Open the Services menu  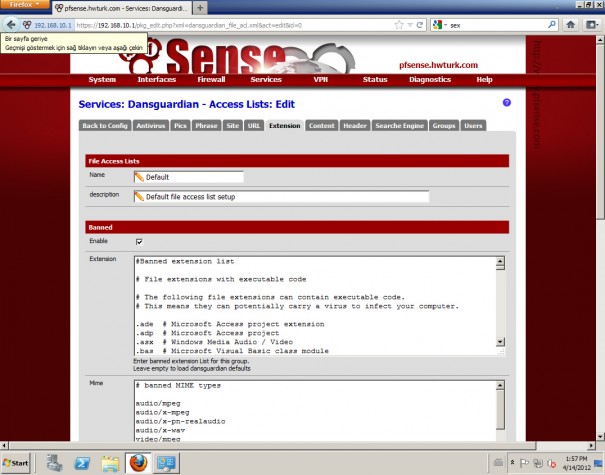click(266, 79)
